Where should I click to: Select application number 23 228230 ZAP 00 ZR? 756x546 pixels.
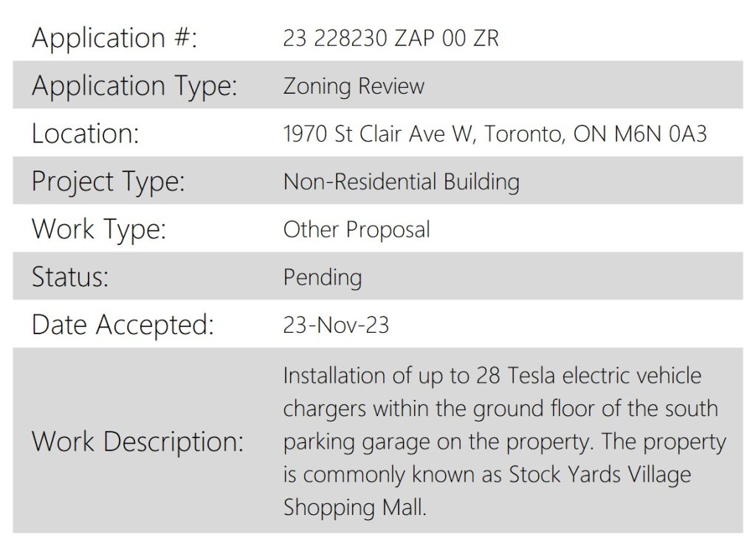pos(391,38)
